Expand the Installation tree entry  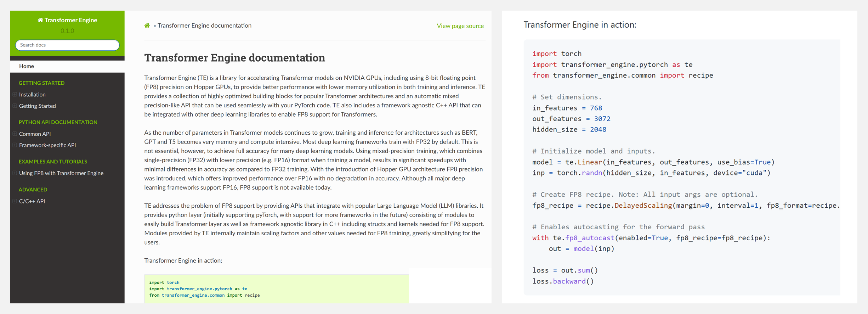click(x=15, y=95)
